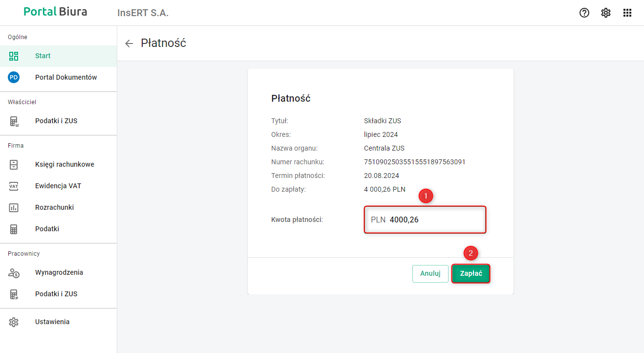The image size is (644, 353).
Task: Click the Anuluj button
Action: point(430,274)
